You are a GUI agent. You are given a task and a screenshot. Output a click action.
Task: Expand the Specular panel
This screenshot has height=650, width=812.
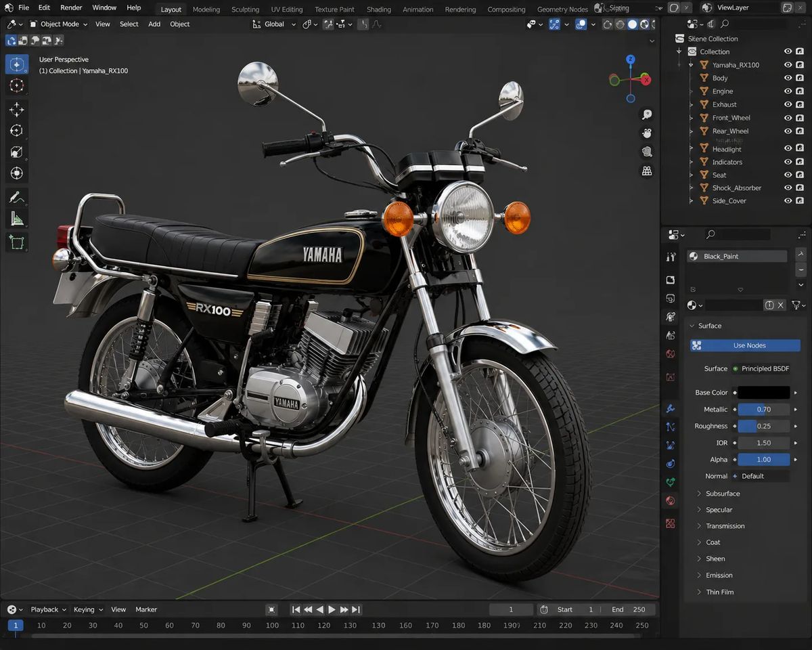pyautogui.click(x=719, y=510)
